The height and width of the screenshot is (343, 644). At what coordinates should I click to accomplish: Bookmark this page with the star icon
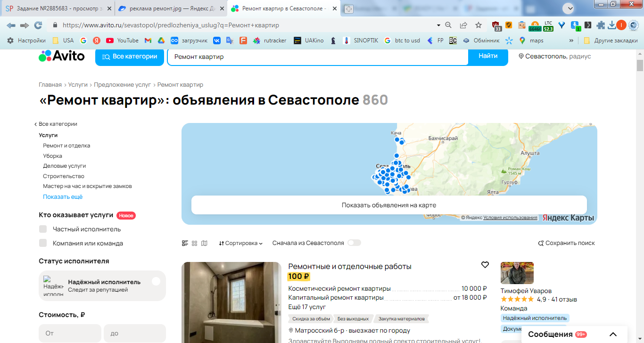pyautogui.click(x=479, y=25)
